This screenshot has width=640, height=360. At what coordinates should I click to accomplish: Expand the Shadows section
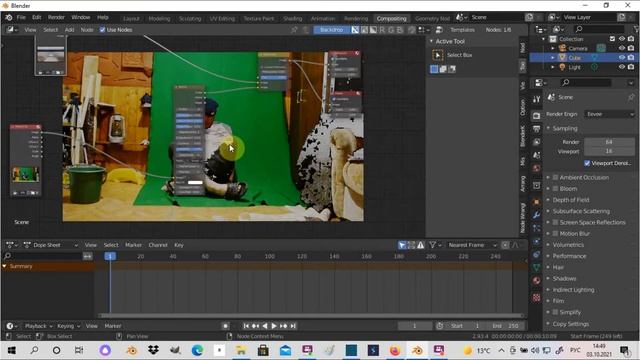click(x=549, y=278)
